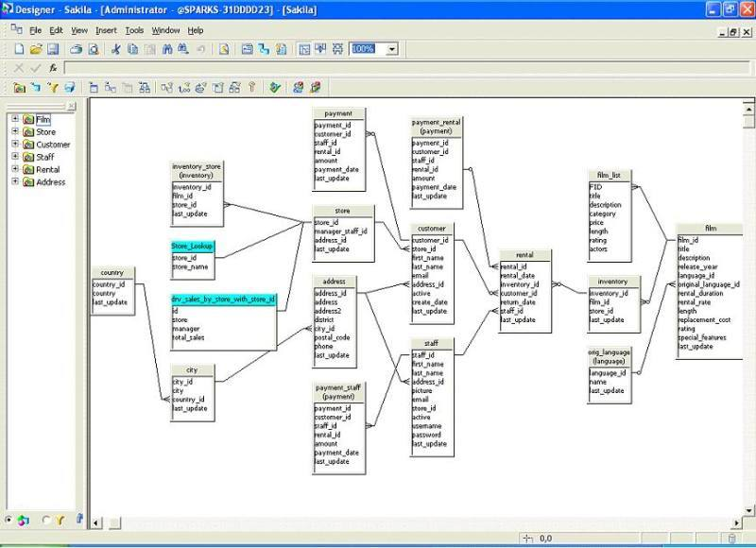The width and height of the screenshot is (756, 548).
Task: Click the rental table header
Action: (x=524, y=255)
